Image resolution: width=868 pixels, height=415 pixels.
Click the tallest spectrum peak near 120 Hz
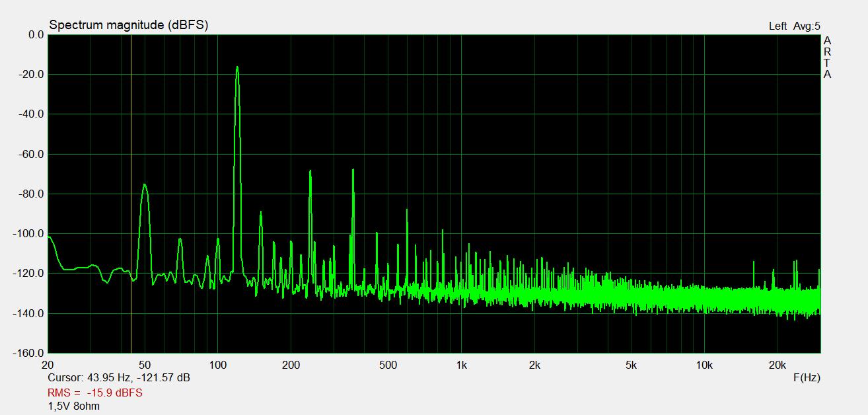point(237,67)
